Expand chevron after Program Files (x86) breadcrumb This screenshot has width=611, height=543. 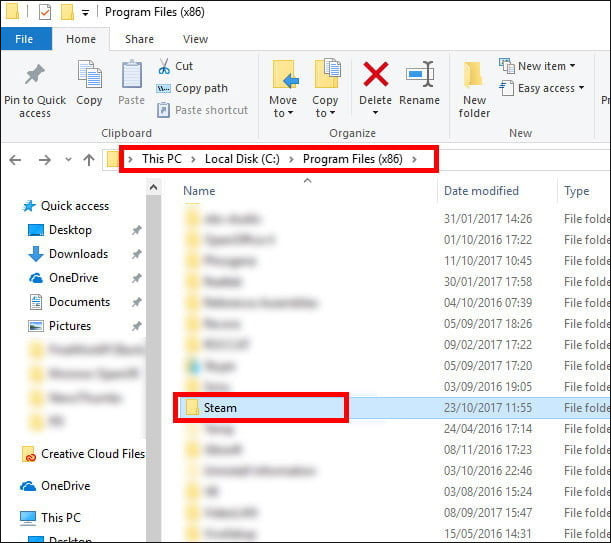coord(414,159)
